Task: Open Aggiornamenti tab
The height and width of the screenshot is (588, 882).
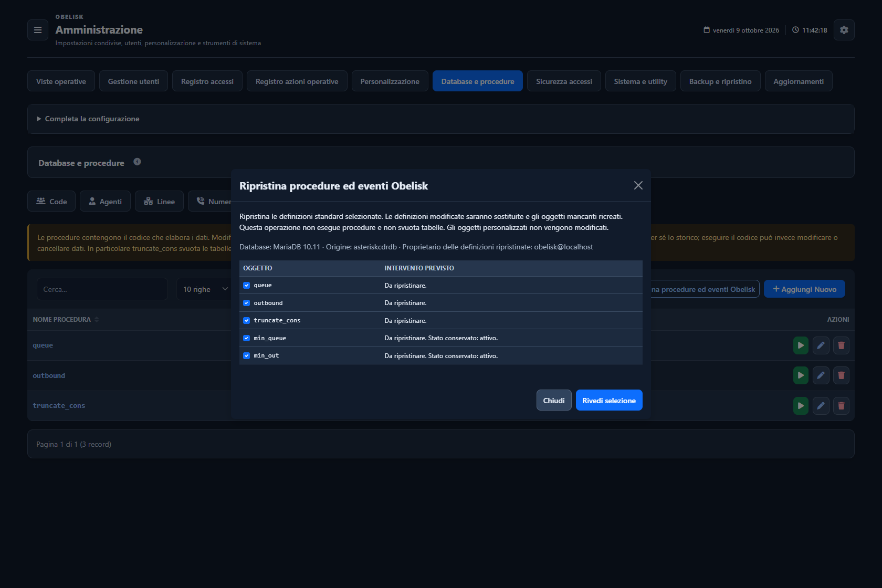Action: [799, 81]
